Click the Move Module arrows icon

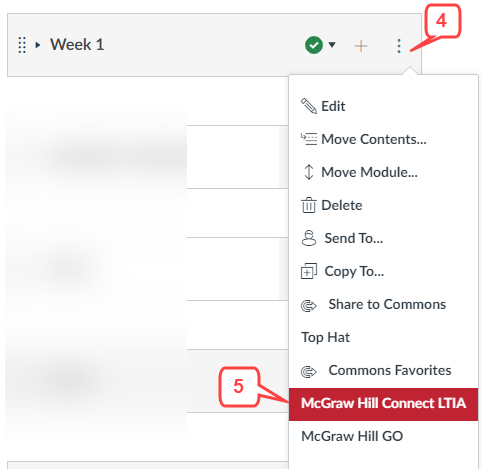(309, 172)
